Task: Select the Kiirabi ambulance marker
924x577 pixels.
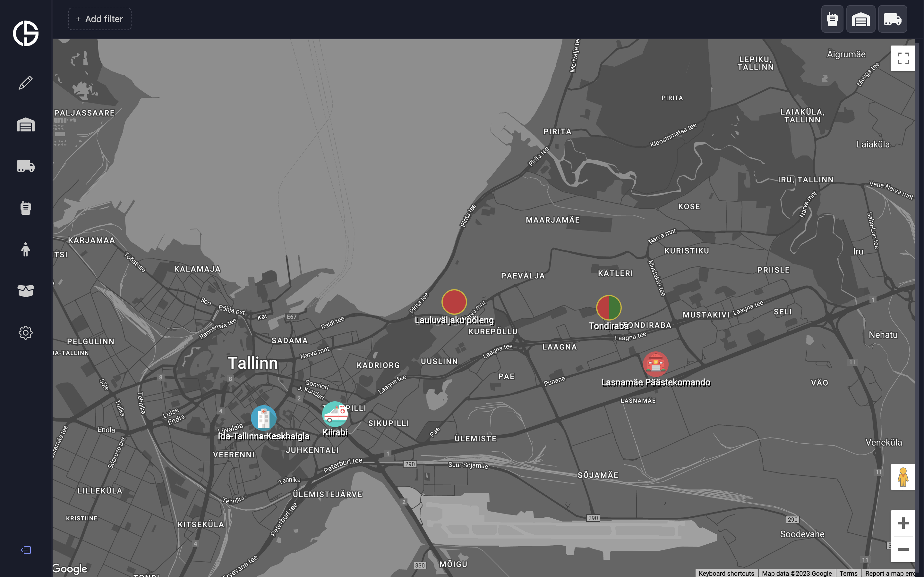Action: (335, 414)
